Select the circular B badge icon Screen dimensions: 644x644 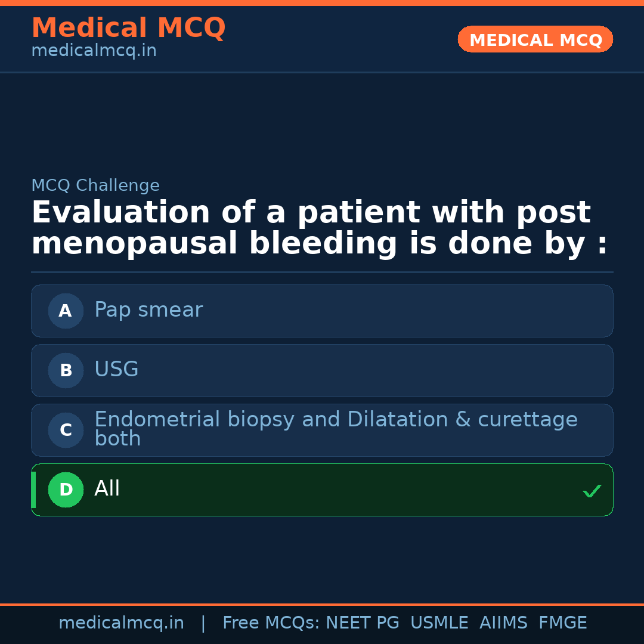click(66, 370)
